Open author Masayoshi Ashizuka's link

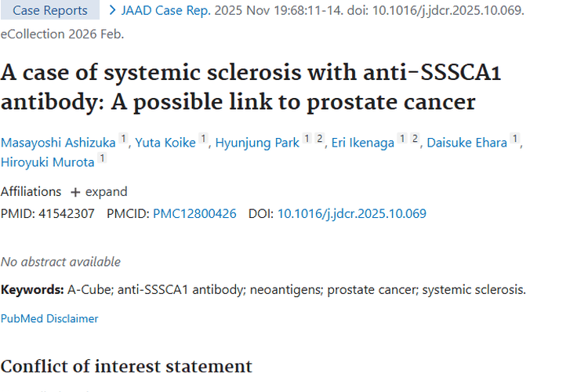pos(58,143)
